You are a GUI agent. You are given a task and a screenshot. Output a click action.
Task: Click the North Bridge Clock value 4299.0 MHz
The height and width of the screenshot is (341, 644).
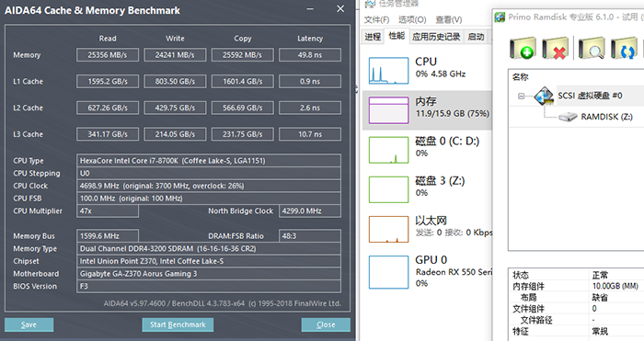tap(310, 210)
